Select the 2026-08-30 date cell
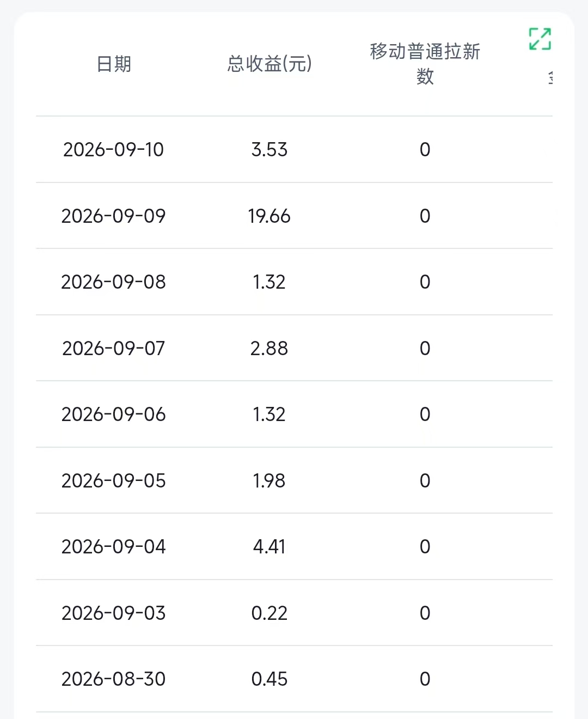 coord(113,679)
